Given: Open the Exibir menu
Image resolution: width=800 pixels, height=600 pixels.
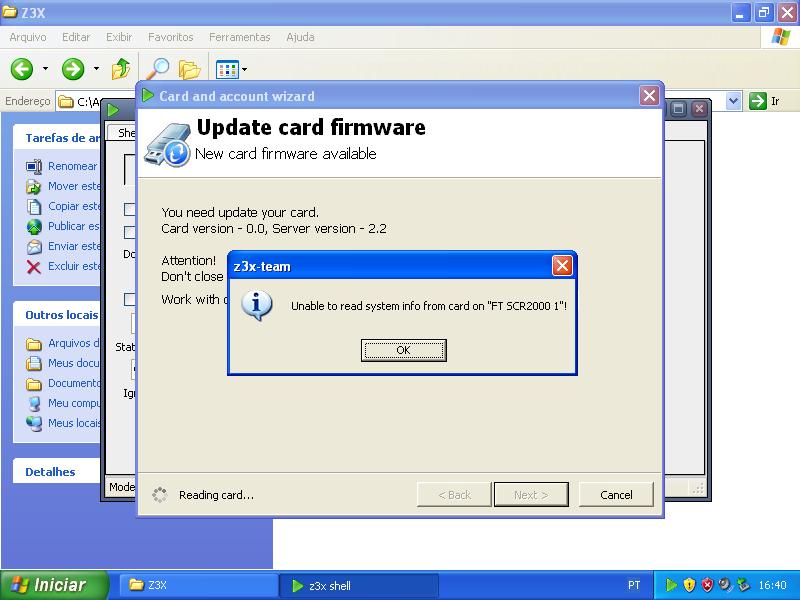Looking at the screenshot, I should (119, 37).
